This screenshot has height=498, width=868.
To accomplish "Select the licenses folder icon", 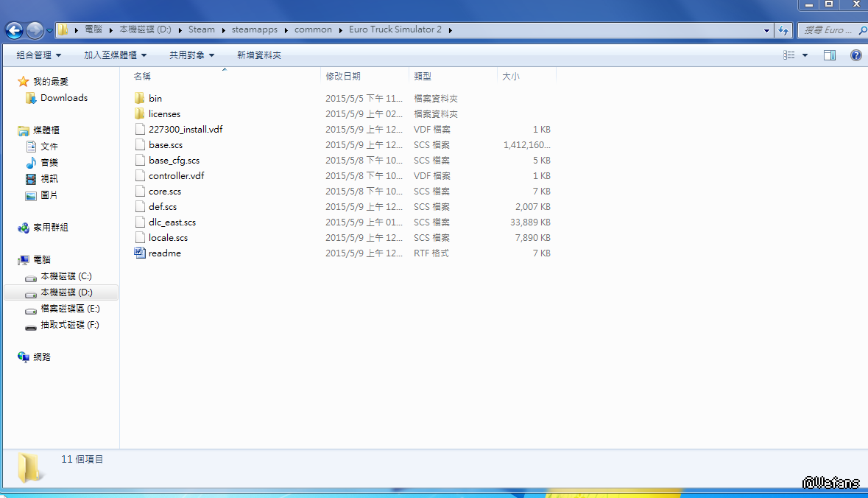I will (x=139, y=113).
